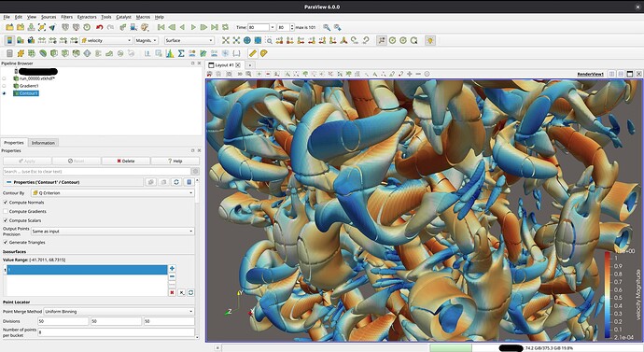Open the Surface representation dropdown
This screenshot has height=352, width=644.
pyautogui.click(x=189, y=40)
